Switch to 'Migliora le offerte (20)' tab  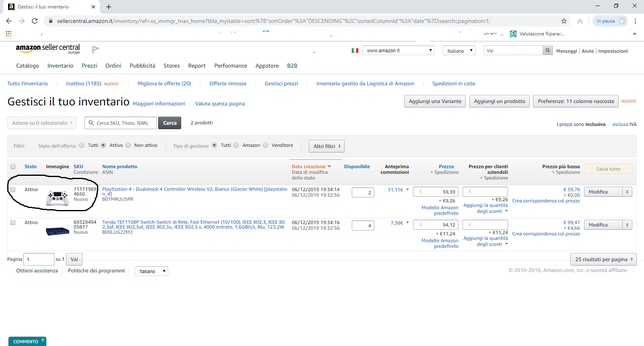(164, 84)
